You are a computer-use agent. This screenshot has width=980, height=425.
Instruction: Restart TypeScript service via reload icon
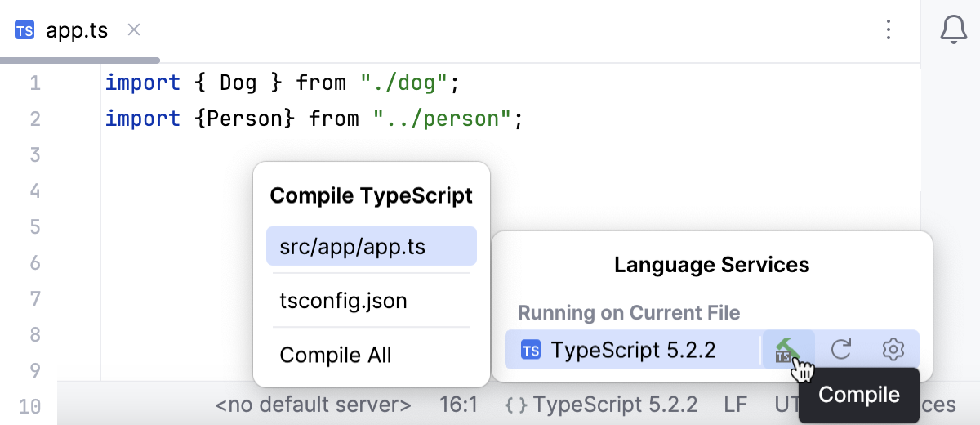pos(841,350)
